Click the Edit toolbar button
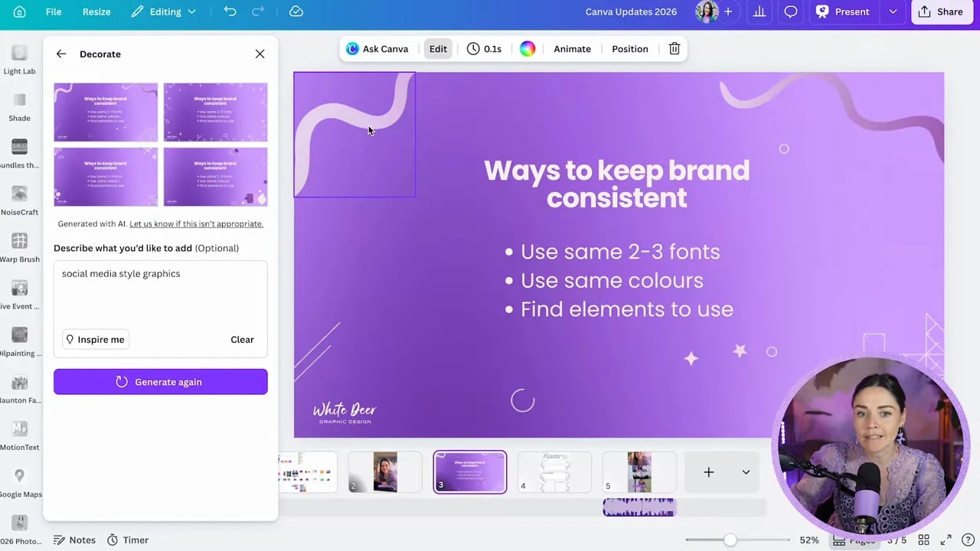Image resolution: width=980 pixels, height=551 pixels. click(438, 49)
